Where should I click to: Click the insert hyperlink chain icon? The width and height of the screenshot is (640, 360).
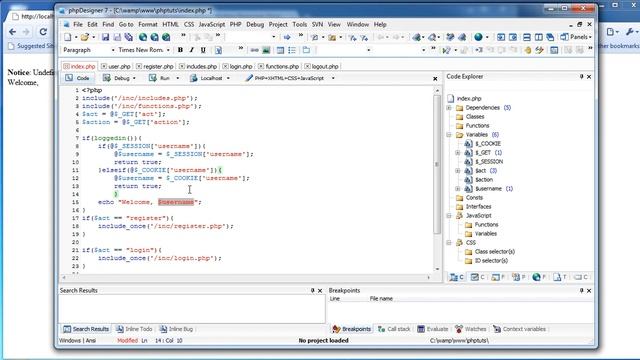tap(254, 50)
